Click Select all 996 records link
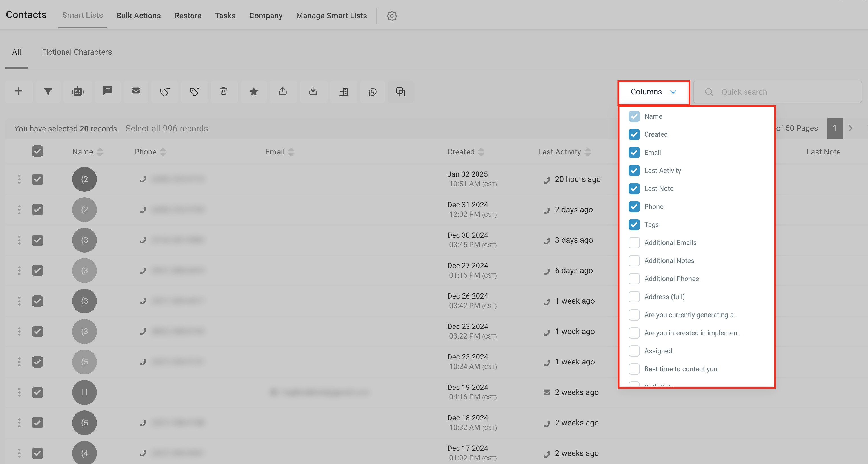Image resolution: width=868 pixels, height=464 pixels. 166,129
